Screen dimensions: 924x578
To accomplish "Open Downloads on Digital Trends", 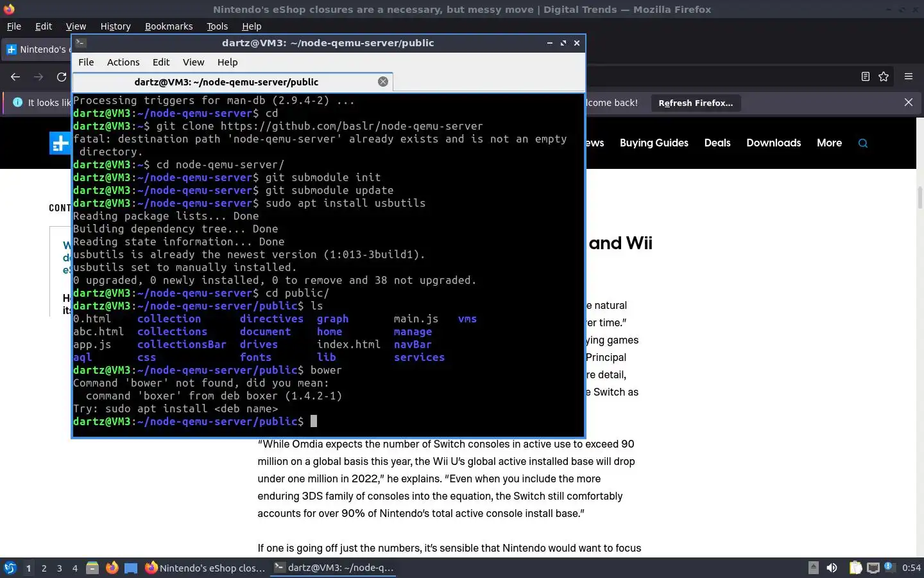I will 773,143.
